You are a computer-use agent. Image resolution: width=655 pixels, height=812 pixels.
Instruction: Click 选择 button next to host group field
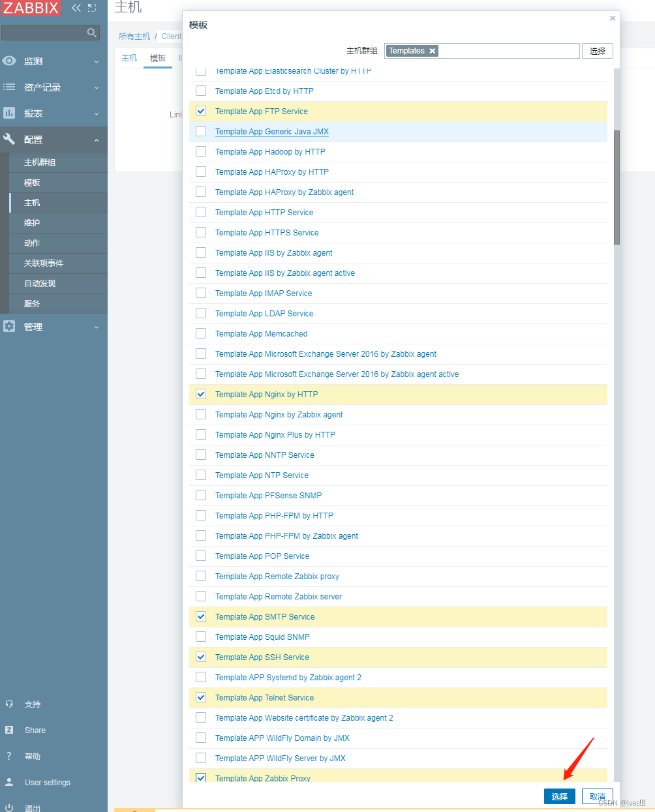tap(598, 51)
